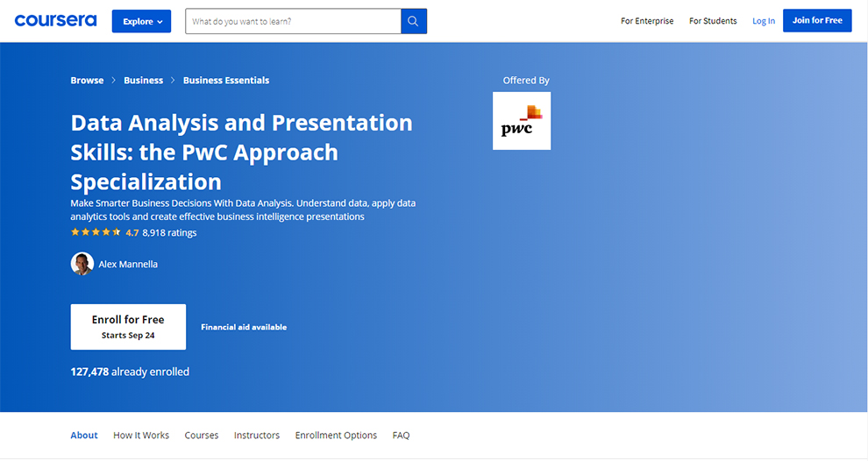868x461 pixels.
Task: Switch to the About tab
Action: [84, 436]
